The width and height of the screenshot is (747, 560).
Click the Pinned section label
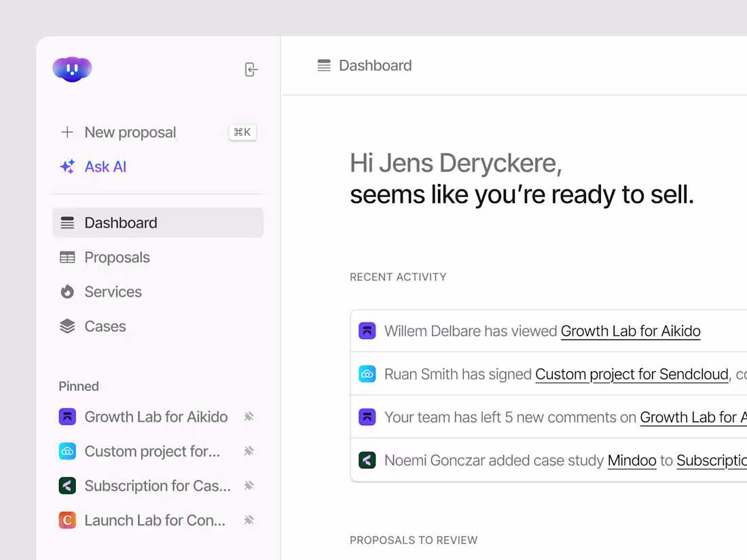tap(79, 386)
